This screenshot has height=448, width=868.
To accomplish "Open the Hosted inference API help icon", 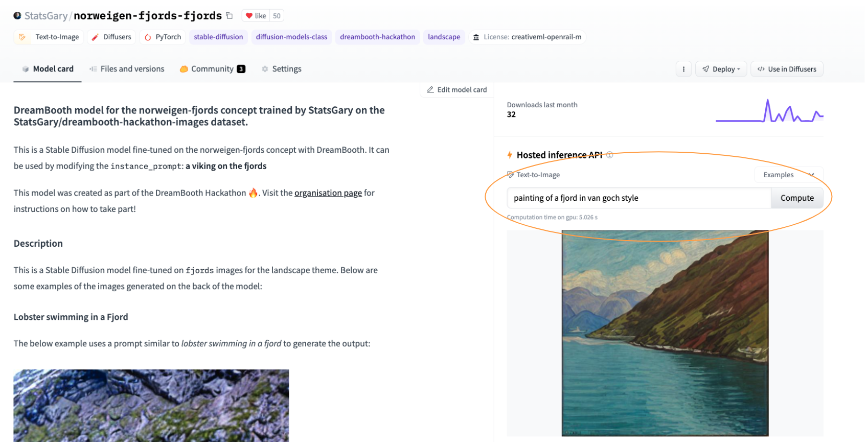I will tap(609, 155).
